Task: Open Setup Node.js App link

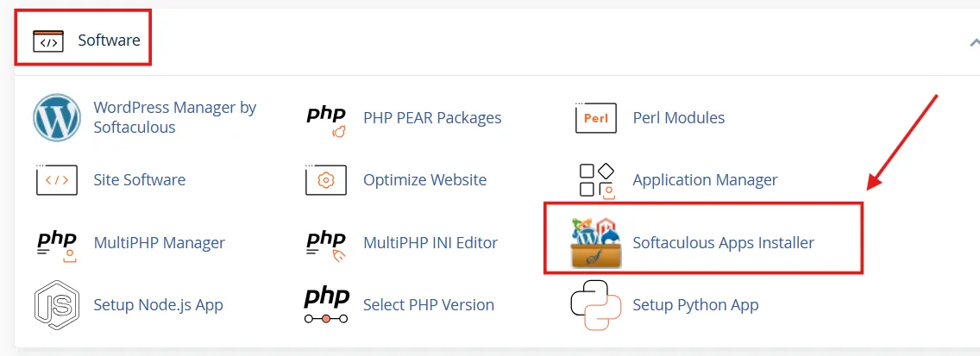Action: coord(158,305)
